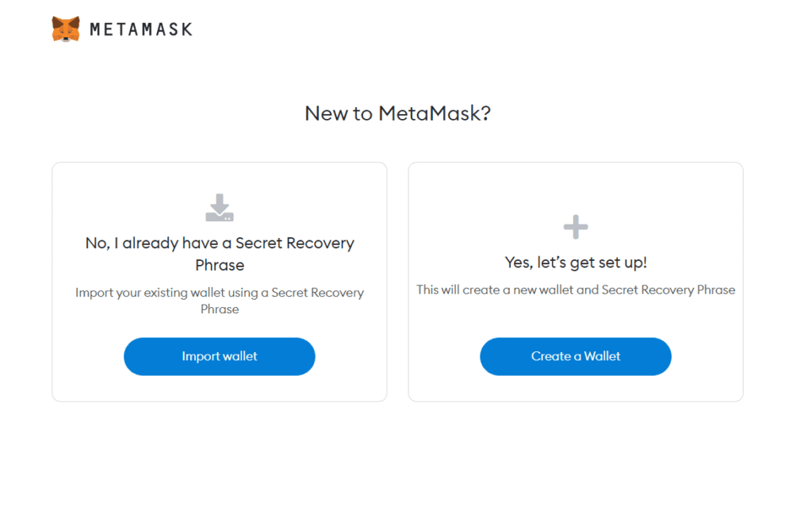Viewport: 812px width, 514px height.
Task: Click 'Import your existing wallet using' description line
Action: coord(167,293)
